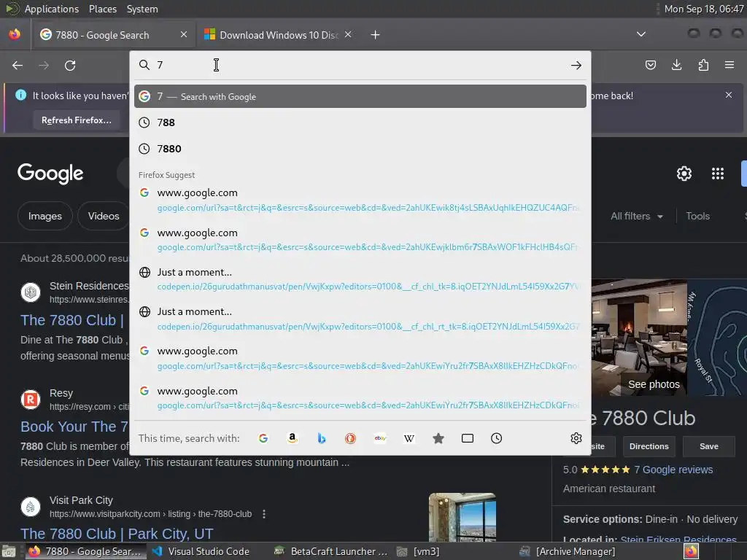Dismiss the Refresh Firefox notification bar

(x=729, y=95)
